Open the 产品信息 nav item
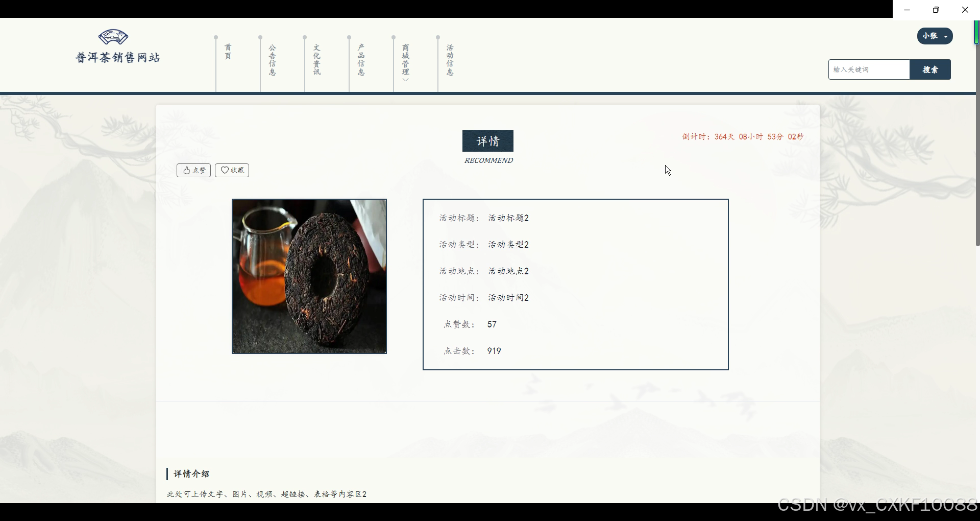 pyautogui.click(x=361, y=60)
